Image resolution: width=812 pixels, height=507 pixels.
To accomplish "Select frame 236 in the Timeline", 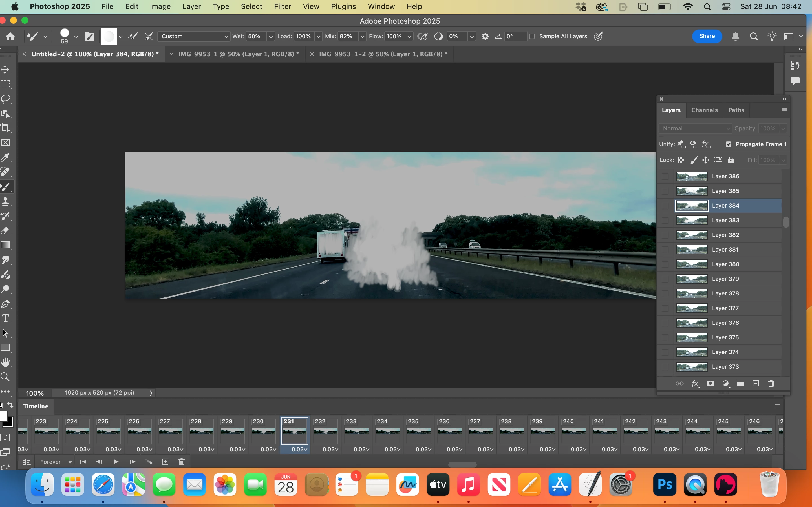I will 449,431.
